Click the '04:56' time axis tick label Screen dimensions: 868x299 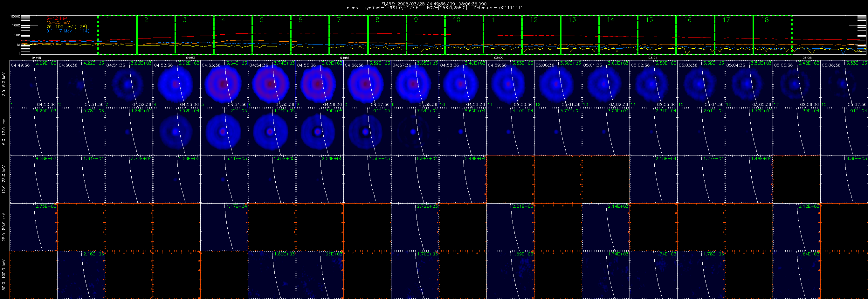click(345, 58)
